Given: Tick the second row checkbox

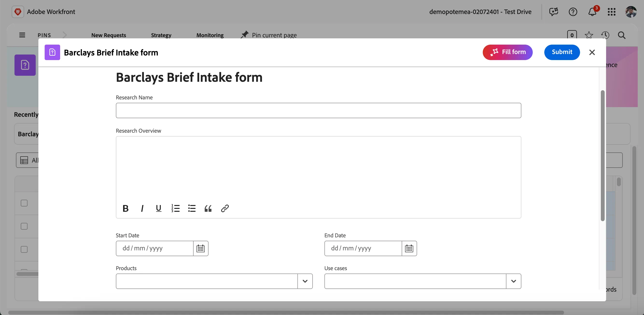Looking at the screenshot, I should click(24, 226).
